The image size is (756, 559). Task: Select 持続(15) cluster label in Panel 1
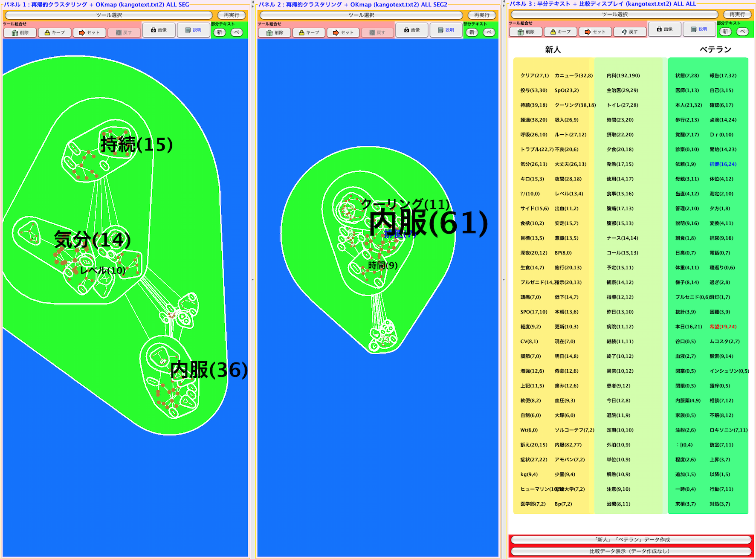pos(136,145)
